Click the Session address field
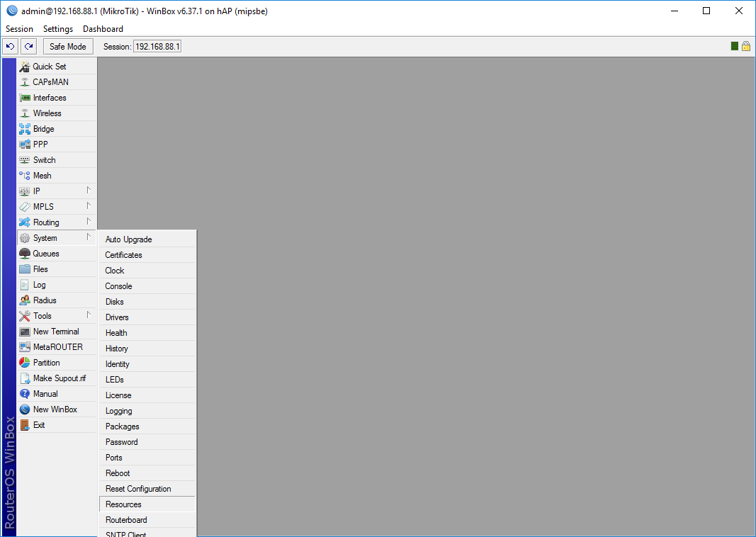The width and height of the screenshot is (756, 537). [157, 47]
